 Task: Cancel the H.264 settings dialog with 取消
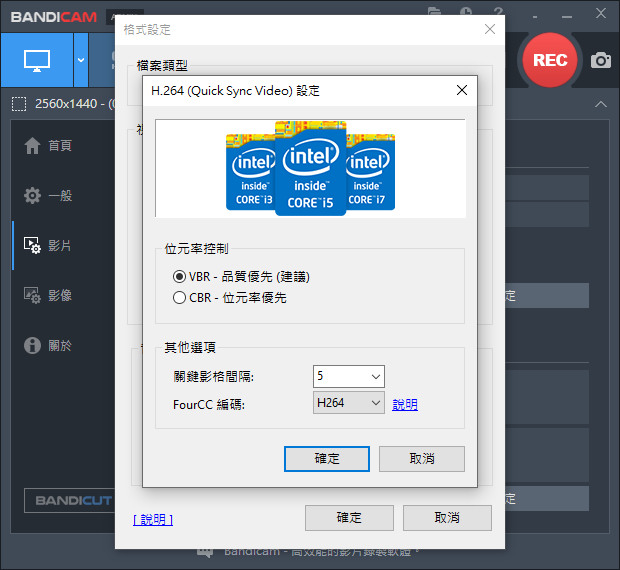click(x=422, y=459)
